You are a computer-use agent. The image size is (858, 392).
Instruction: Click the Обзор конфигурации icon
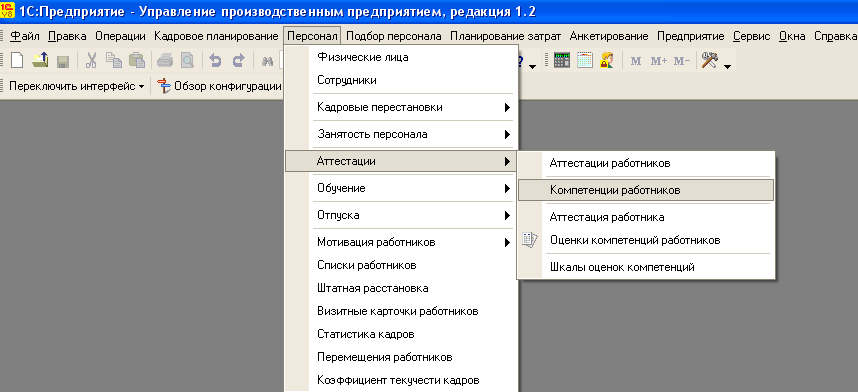click(164, 86)
